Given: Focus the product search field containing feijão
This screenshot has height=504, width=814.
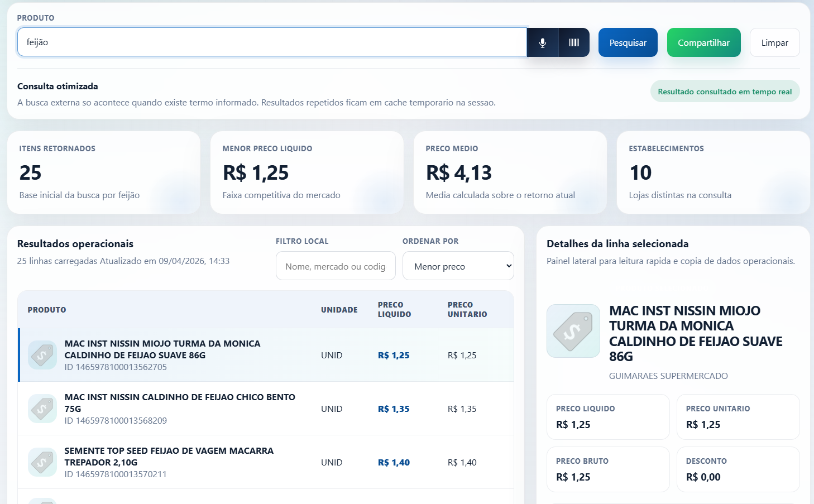Looking at the screenshot, I should [x=272, y=42].
